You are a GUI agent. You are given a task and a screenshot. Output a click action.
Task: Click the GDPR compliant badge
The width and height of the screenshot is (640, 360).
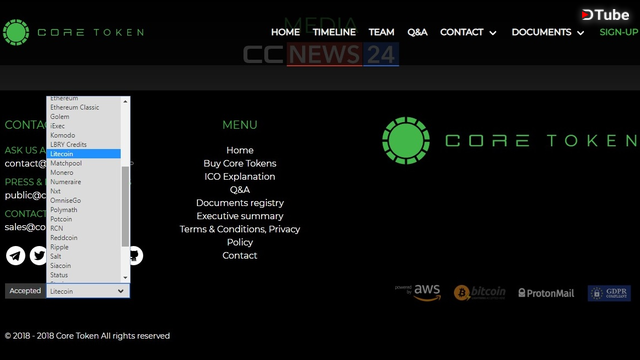pos(609,293)
